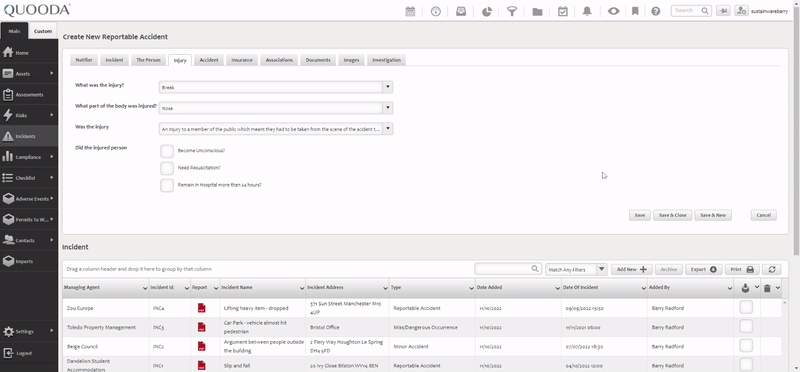Switch to the Incident tab

click(114, 60)
